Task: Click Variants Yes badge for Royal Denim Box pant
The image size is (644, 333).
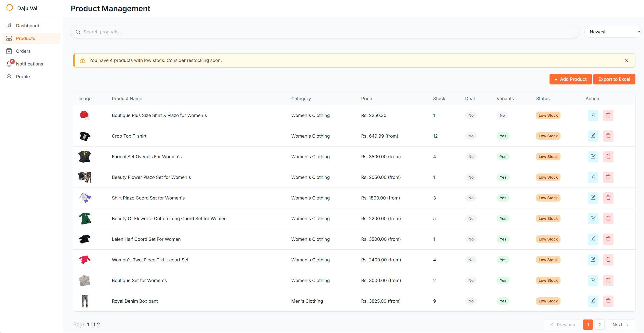Action: click(503, 301)
